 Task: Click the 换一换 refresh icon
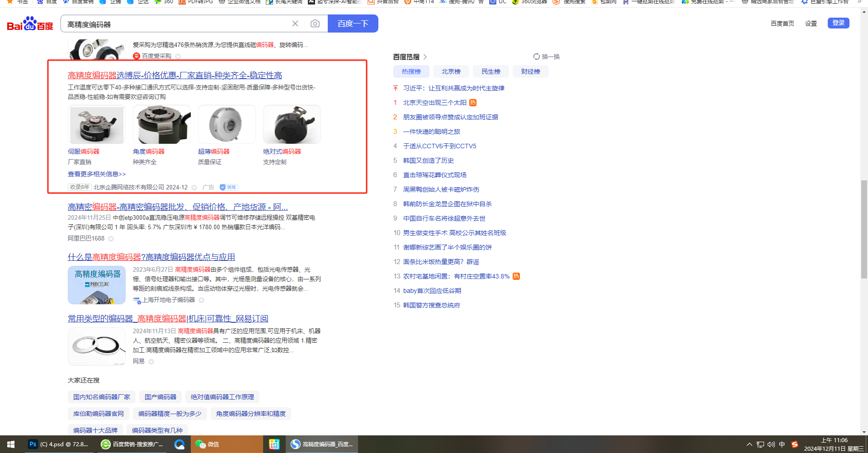pyautogui.click(x=537, y=57)
